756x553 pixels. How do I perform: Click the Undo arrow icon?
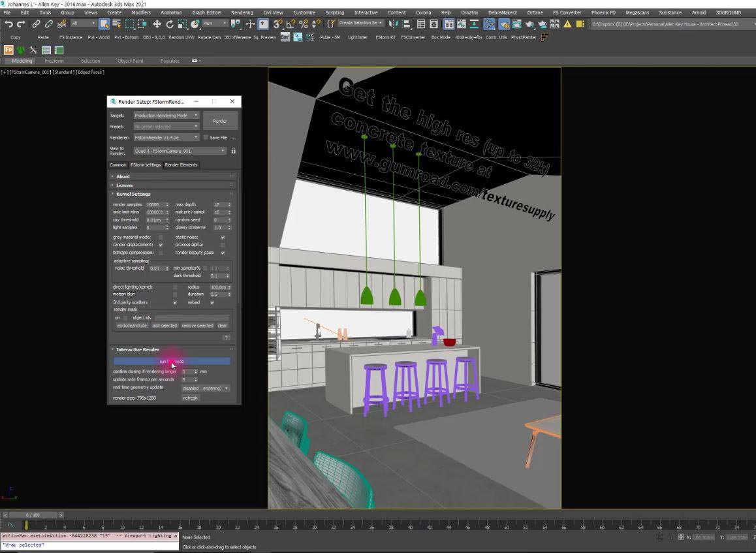8,24
